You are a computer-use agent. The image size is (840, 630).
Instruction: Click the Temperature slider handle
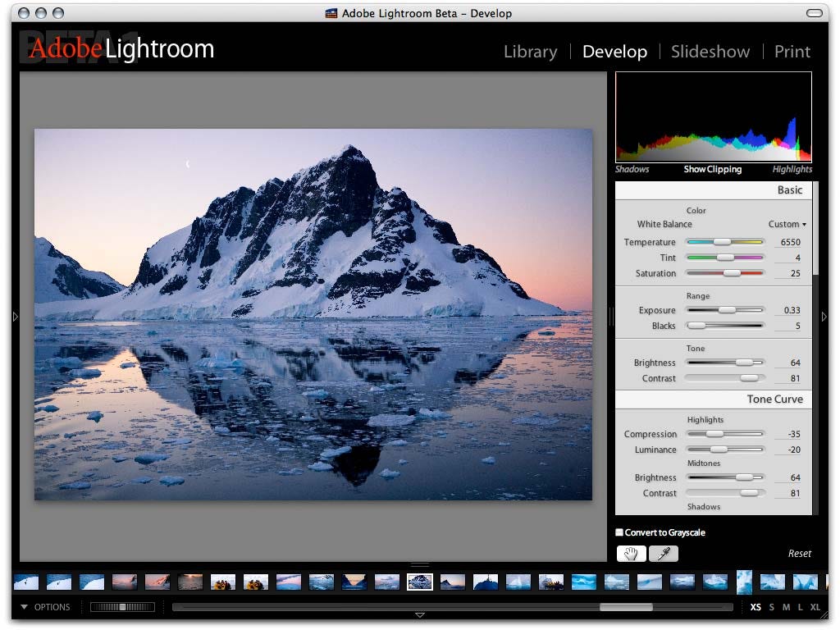coord(722,242)
